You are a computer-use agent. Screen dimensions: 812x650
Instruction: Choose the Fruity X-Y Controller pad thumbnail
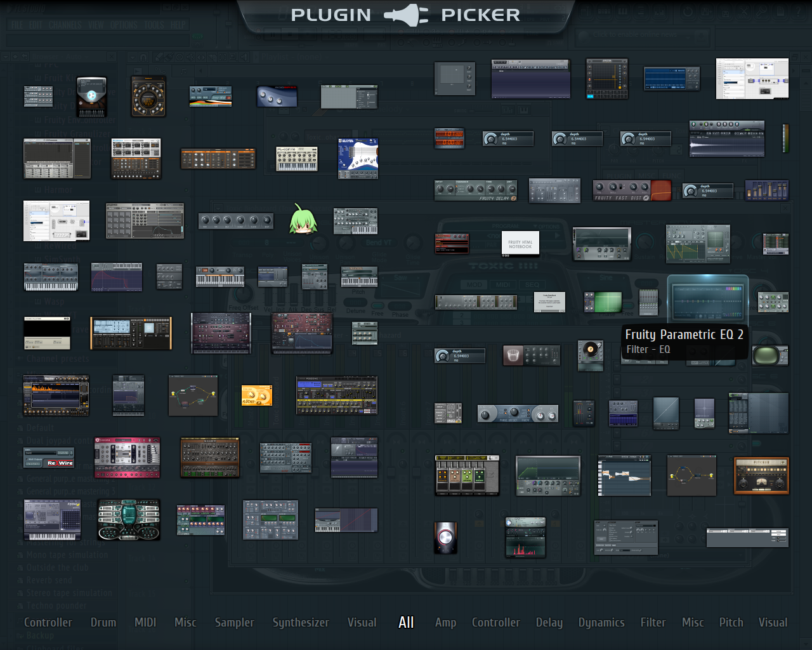click(x=455, y=79)
